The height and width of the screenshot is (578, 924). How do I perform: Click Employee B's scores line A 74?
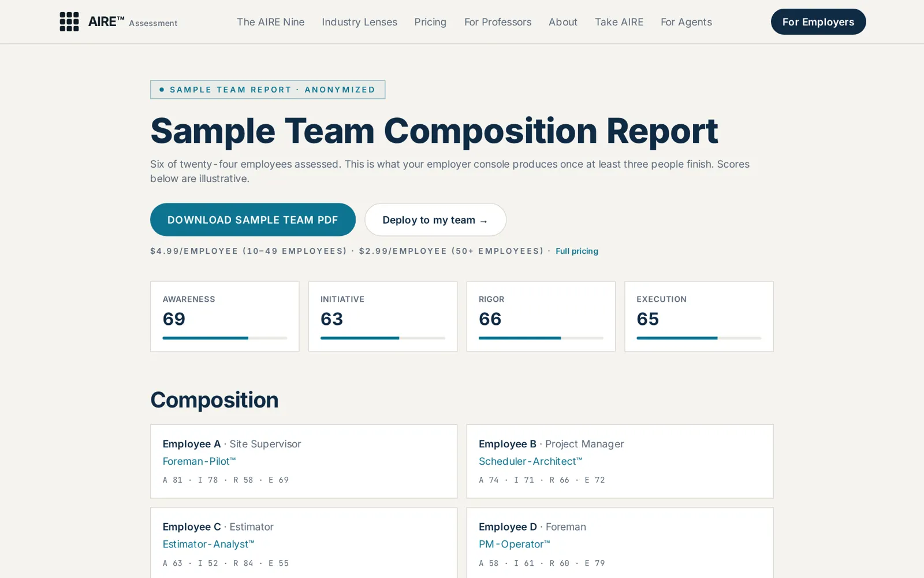[x=542, y=480]
